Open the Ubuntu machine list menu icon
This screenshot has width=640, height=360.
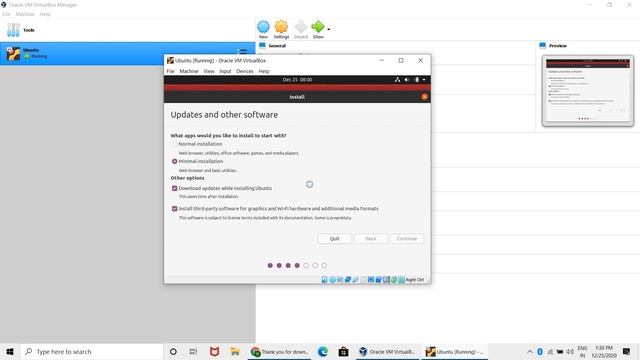point(242,52)
